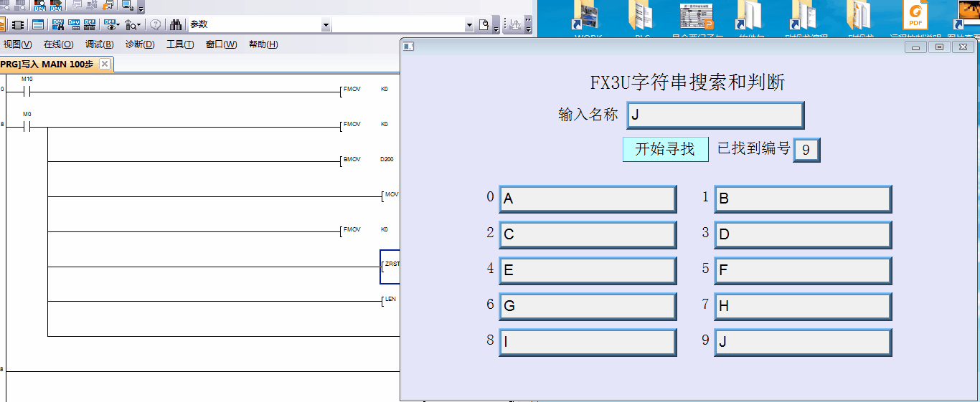This screenshot has height=402, width=980.
Task: Click field number 7 containing H
Action: tap(803, 306)
